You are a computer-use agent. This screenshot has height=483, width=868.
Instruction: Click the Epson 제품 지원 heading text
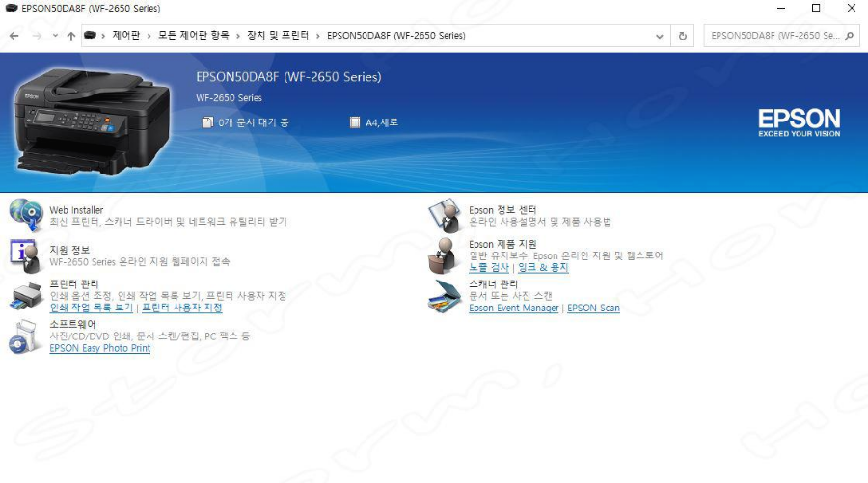502,244
